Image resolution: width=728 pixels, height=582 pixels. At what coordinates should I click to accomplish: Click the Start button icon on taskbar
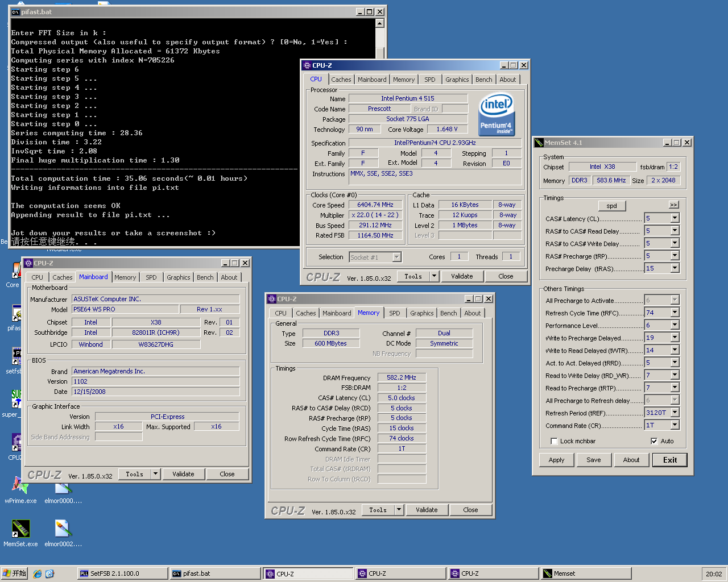[x=15, y=573]
